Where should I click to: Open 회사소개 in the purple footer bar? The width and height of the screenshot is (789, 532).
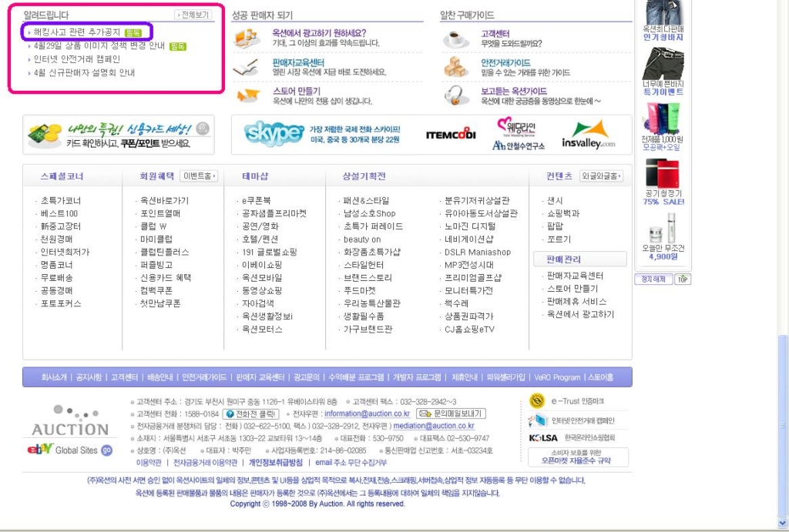[54, 377]
